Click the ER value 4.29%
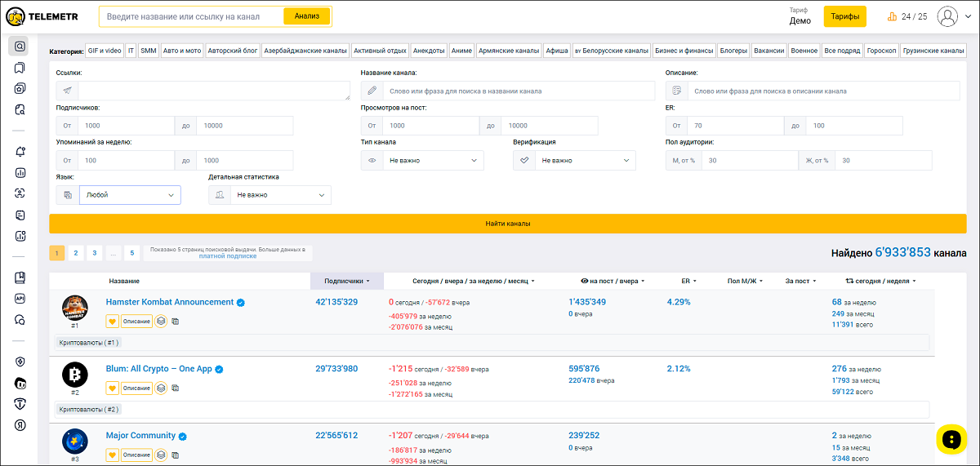Screen dimensions: 980x466 point(679,302)
